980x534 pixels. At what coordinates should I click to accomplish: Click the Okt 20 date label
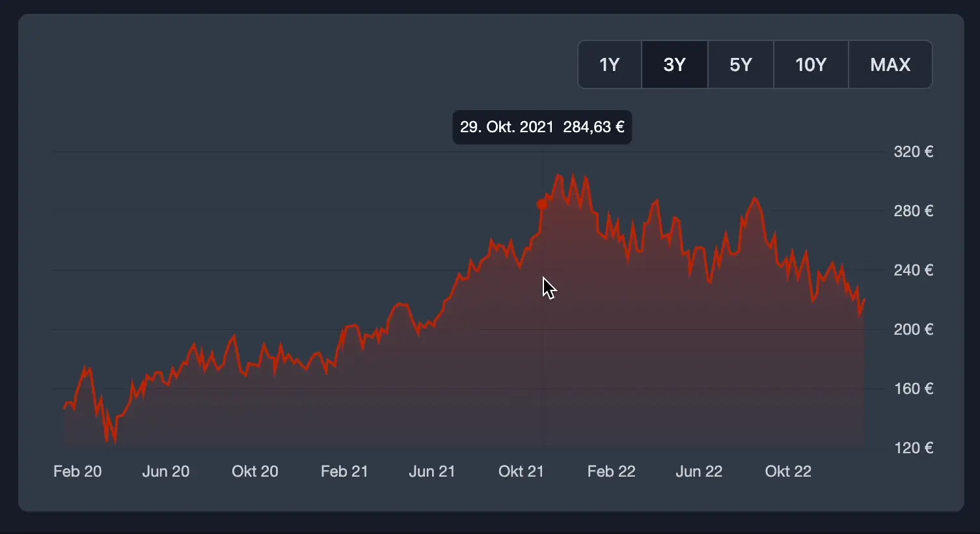[255, 471]
